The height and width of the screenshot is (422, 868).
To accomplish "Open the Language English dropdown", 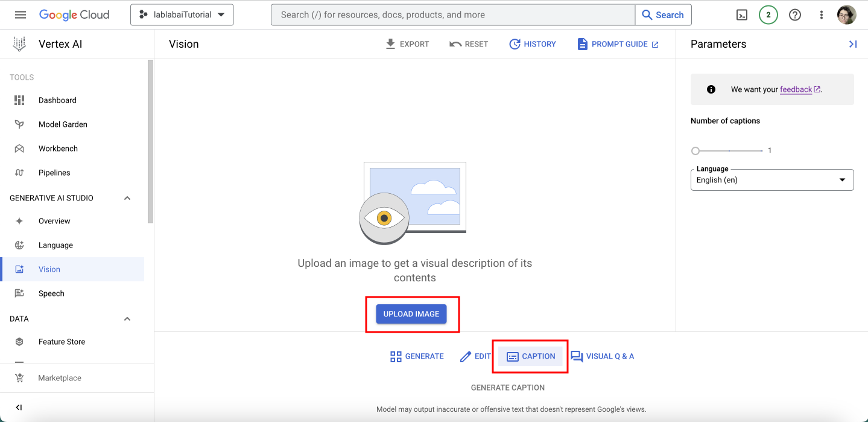I will point(772,180).
